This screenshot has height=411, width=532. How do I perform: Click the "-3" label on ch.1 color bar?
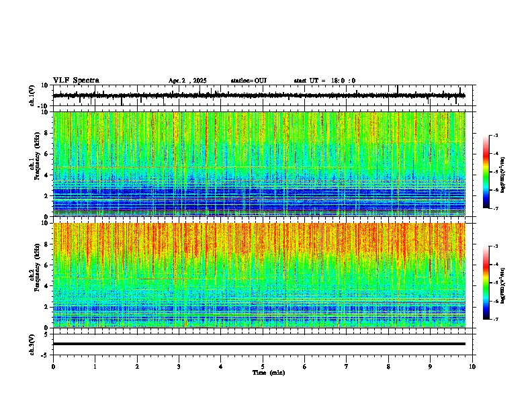(495, 136)
